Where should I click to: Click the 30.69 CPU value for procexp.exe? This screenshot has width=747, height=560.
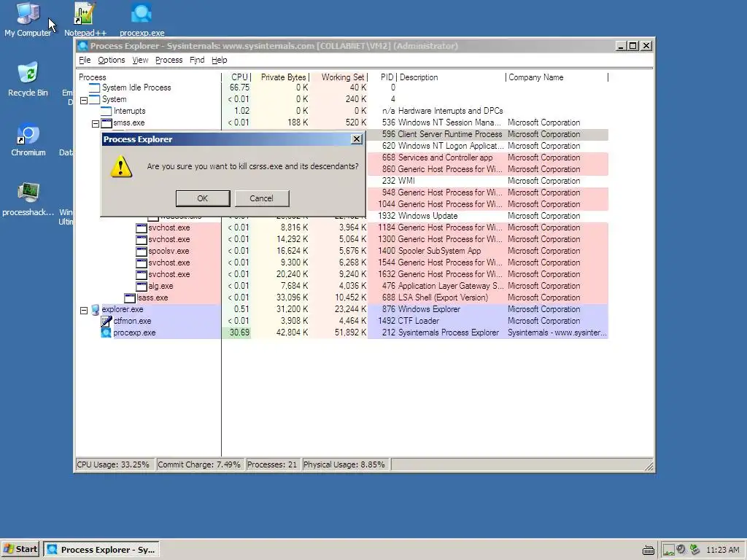pyautogui.click(x=239, y=332)
